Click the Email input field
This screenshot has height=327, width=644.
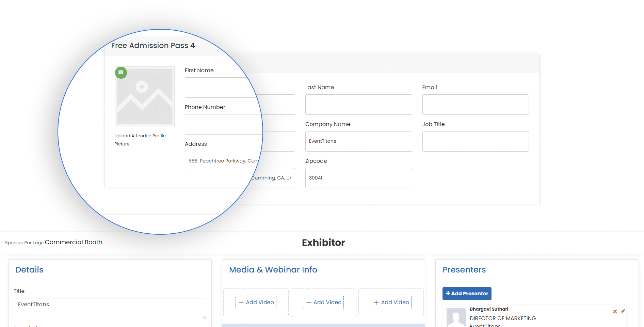[475, 105]
